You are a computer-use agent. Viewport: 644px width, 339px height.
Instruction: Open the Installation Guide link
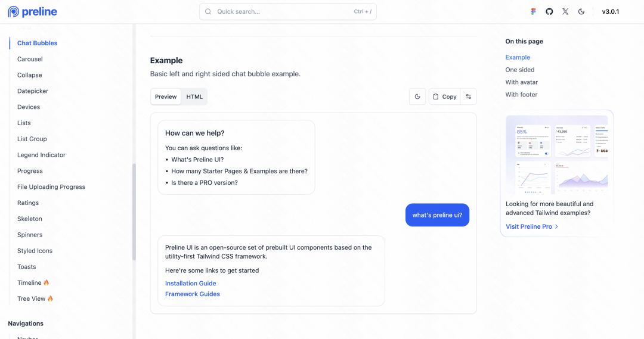[x=190, y=284]
